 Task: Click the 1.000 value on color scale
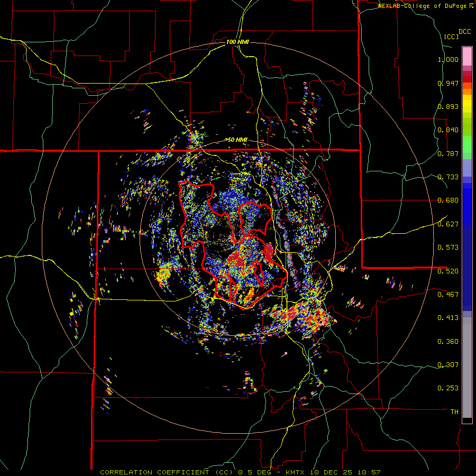pyautogui.click(x=448, y=59)
